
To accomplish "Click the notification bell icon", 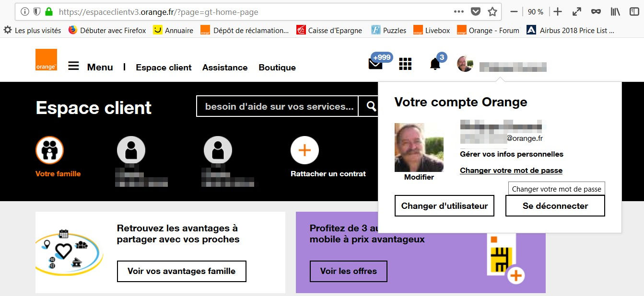I will 435,64.
